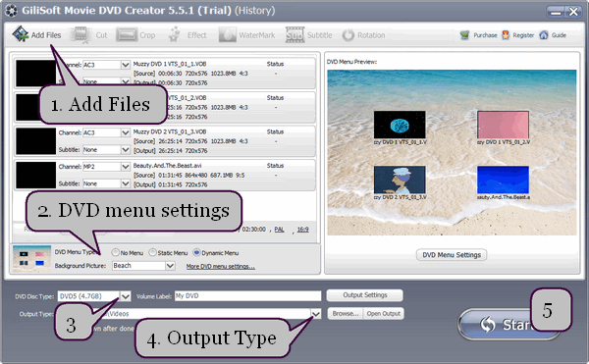Select the Muzzy DVD 1 VTS_01_1.VOB file thumbnail
Screen dimensions: 589x364
(35, 74)
